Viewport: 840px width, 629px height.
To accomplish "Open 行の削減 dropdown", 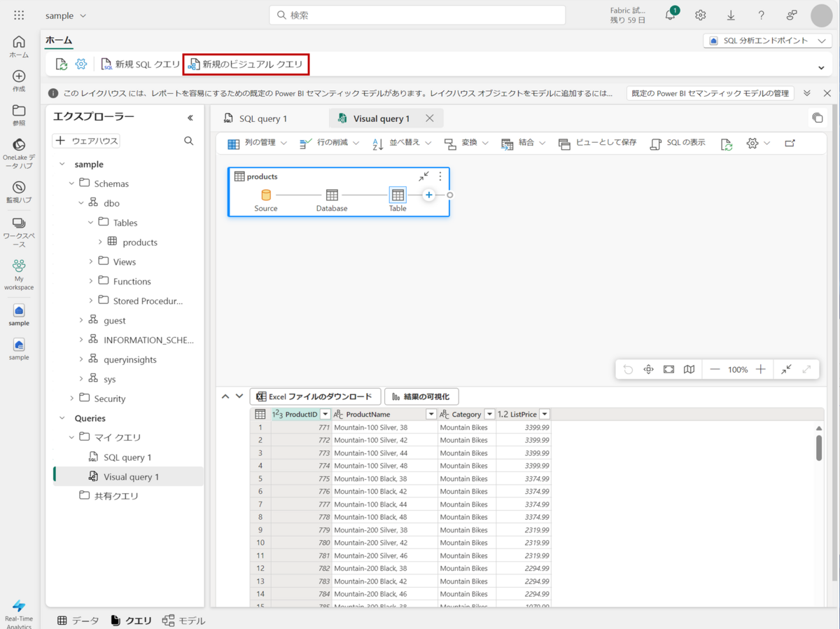I will point(329,143).
